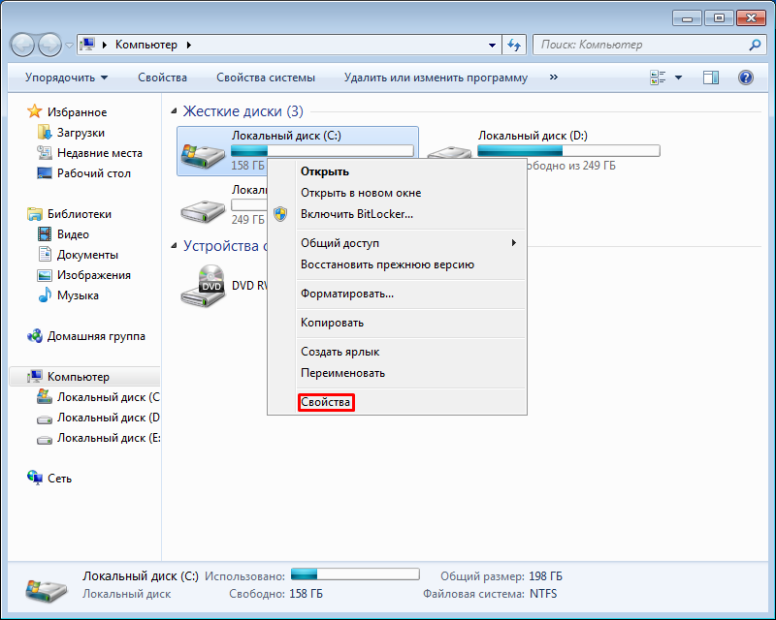Open the Упорядочить dropdown menu
The height and width of the screenshot is (620, 776).
(66, 77)
